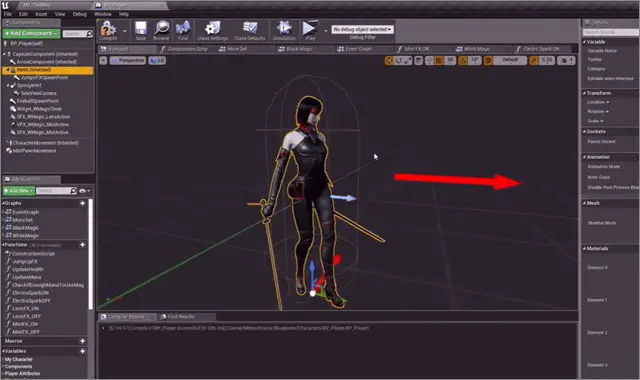Screen dimensions: 640x380
Task: Open the Window menu
Action: point(103,14)
